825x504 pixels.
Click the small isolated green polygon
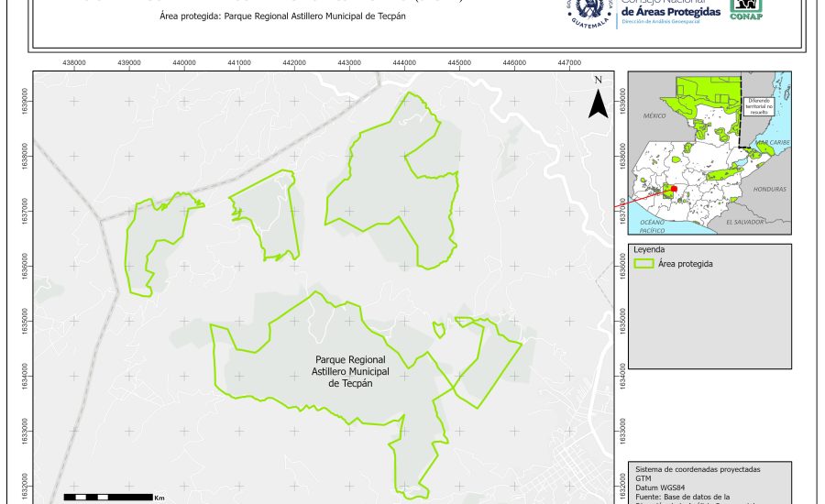click(x=439, y=328)
